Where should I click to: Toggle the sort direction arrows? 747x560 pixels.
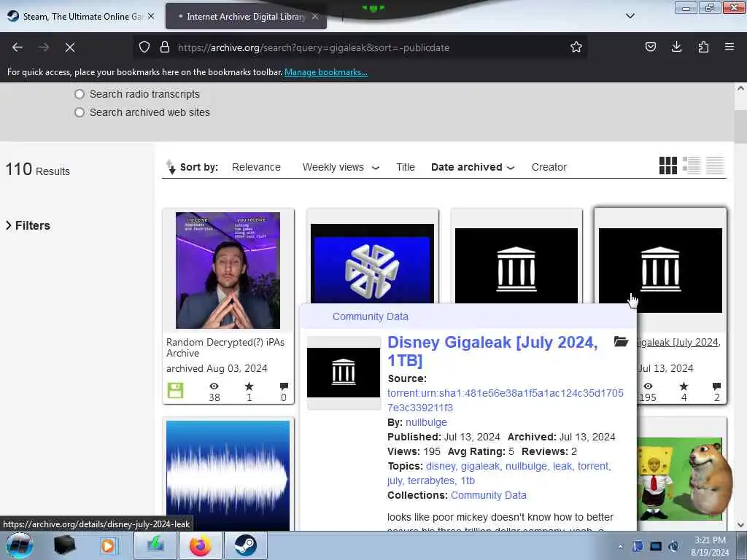170,167
